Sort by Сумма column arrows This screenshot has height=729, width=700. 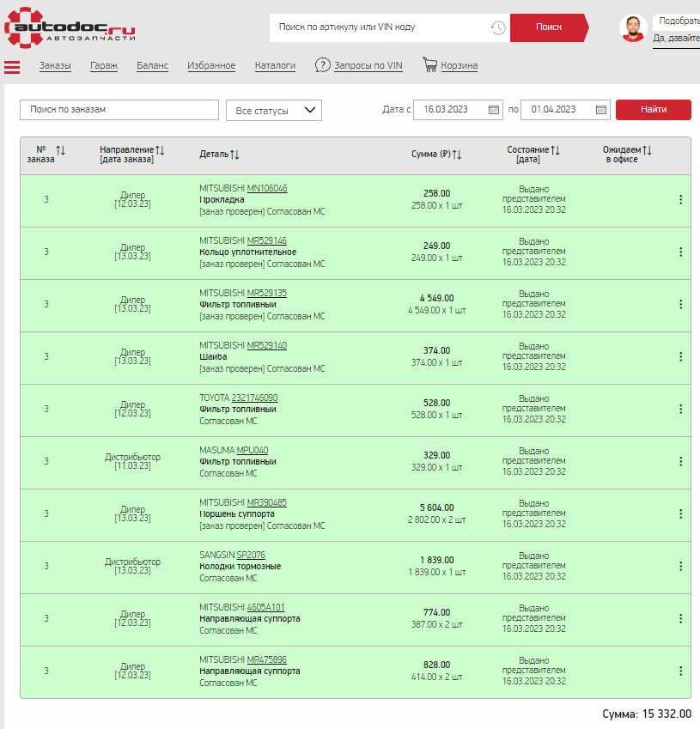pyautogui.click(x=457, y=155)
